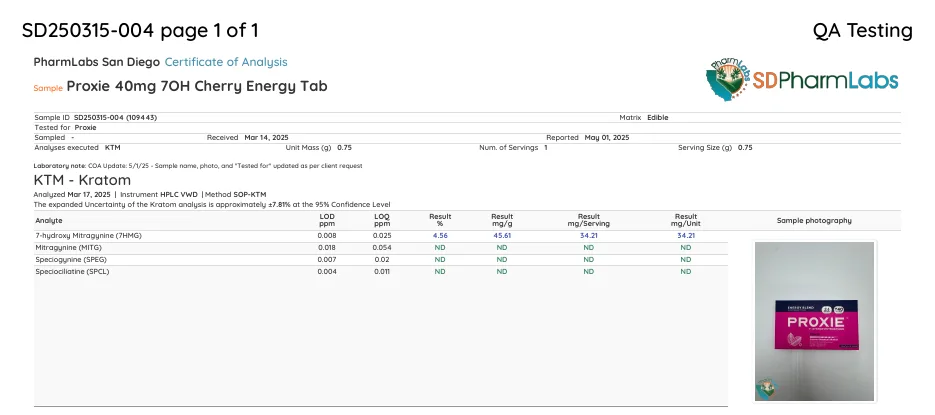Click the 7HMG mg/Unit value 34.21
The image size is (935, 415).
point(686,236)
